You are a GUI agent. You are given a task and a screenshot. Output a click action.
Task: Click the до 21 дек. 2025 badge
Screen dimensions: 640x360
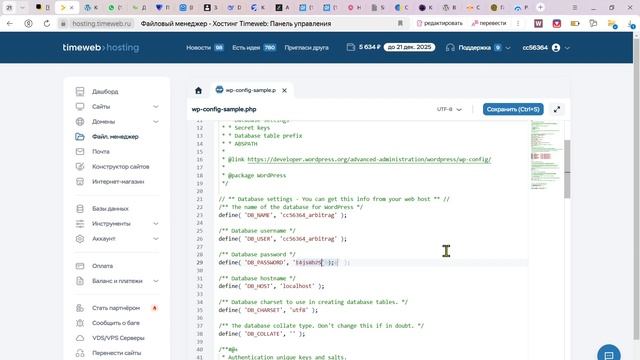tap(409, 47)
